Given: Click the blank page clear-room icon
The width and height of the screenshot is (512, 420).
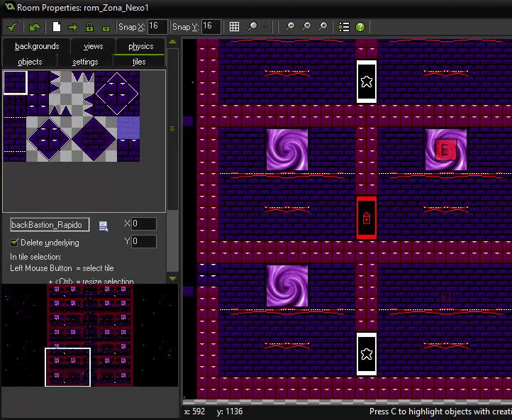Looking at the screenshot, I should click(57, 27).
